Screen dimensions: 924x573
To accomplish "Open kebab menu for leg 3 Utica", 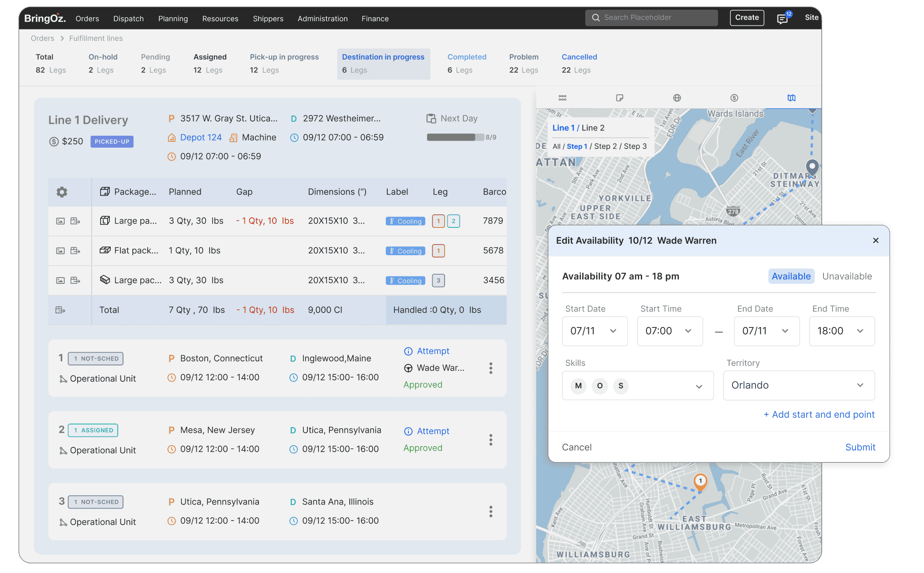I will (x=490, y=512).
